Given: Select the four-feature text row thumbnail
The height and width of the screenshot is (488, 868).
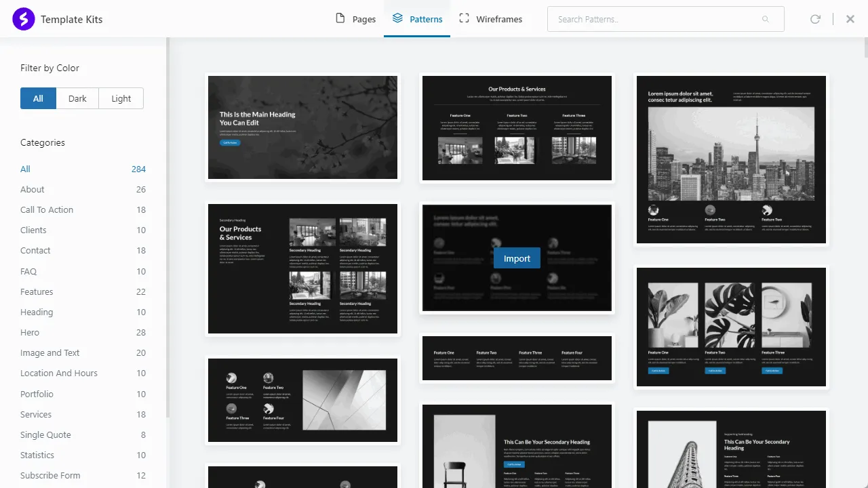Looking at the screenshot, I should pyautogui.click(x=517, y=358).
